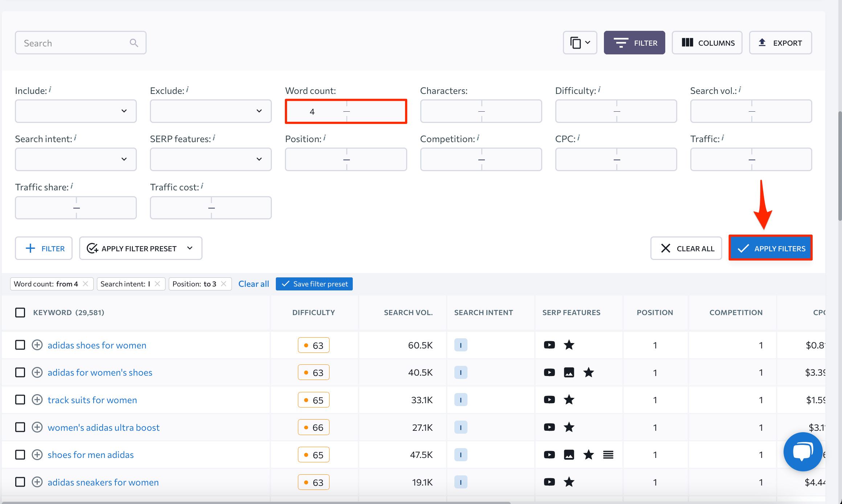Click the Word count minimum field
This screenshot has width=842, height=504.
point(316,111)
